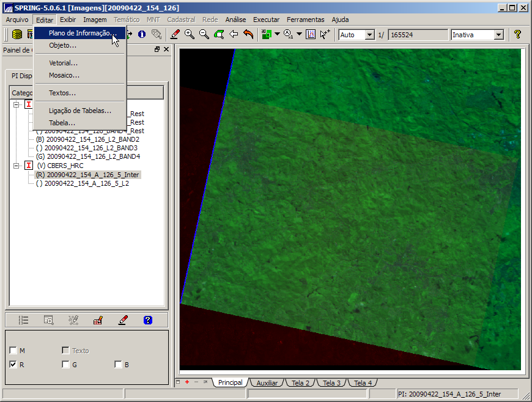Viewport: 532px width, 402px height.
Task: Click the blue info cursor icon
Action: pyautogui.click(x=141, y=35)
